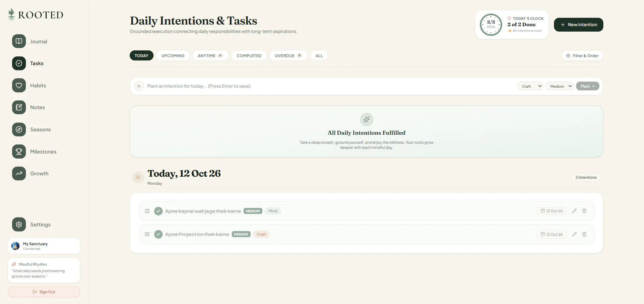
Task: Switch to the Overdue tab
Action: pos(288,56)
